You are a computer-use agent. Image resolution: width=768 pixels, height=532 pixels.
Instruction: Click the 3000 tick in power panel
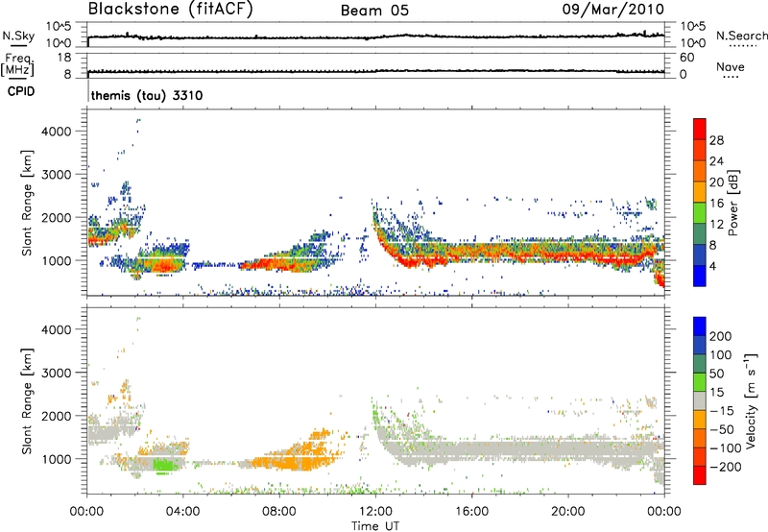(57, 175)
